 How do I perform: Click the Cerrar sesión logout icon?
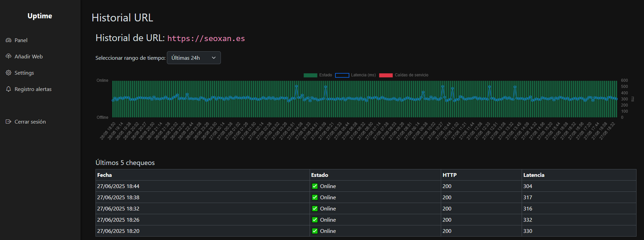pyautogui.click(x=8, y=122)
